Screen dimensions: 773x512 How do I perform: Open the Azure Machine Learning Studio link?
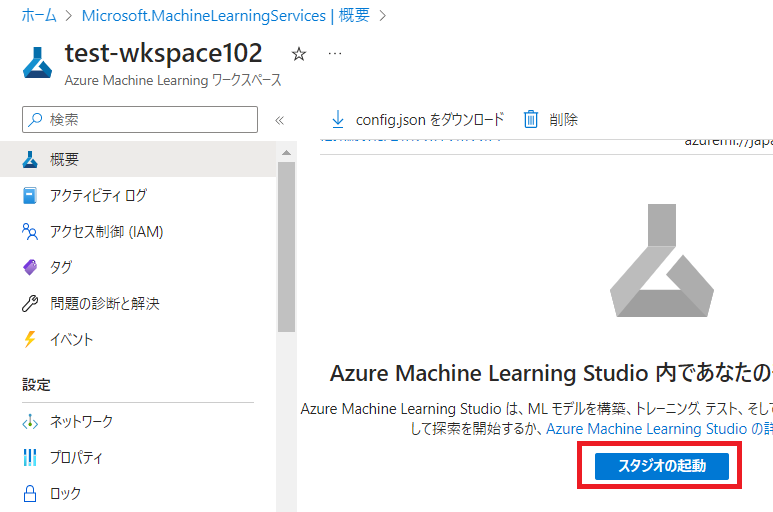pos(659,429)
